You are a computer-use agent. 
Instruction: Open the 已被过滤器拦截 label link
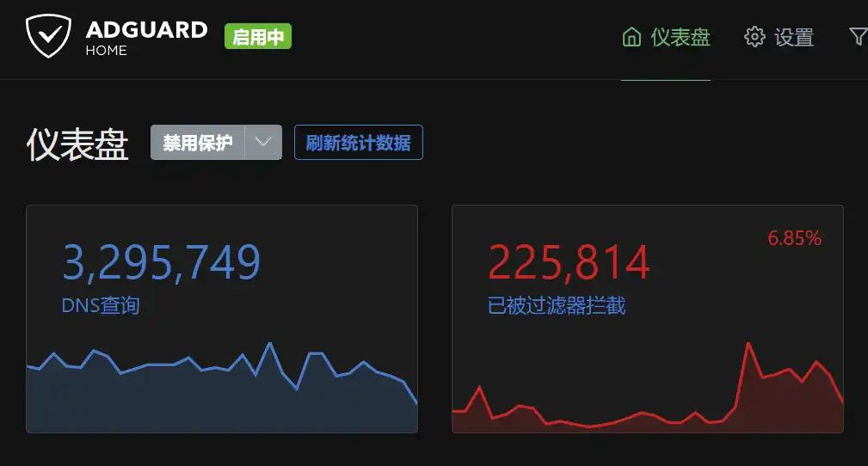coord(557,305)
